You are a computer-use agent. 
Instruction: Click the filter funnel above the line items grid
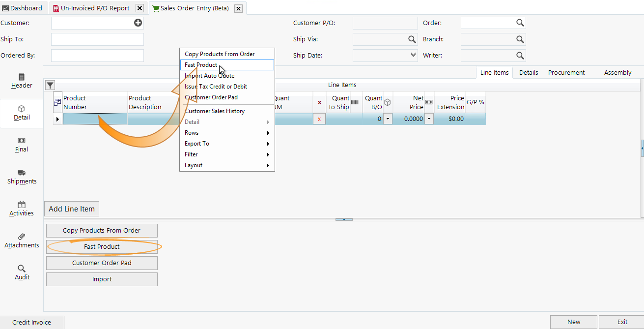[50, 85]
